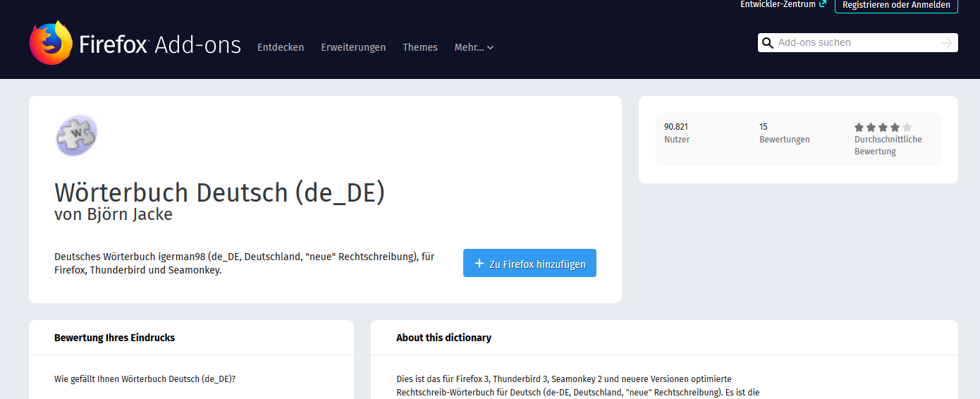The height and width of the screenshot is (399, 980).
Task: Click the dictionary puzzle-piece add-on icon
Action: [x=76, y=135]
